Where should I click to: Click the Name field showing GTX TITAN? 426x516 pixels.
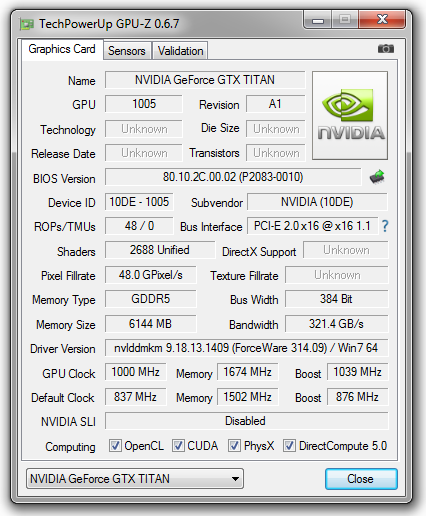click(x=205, y=80)
